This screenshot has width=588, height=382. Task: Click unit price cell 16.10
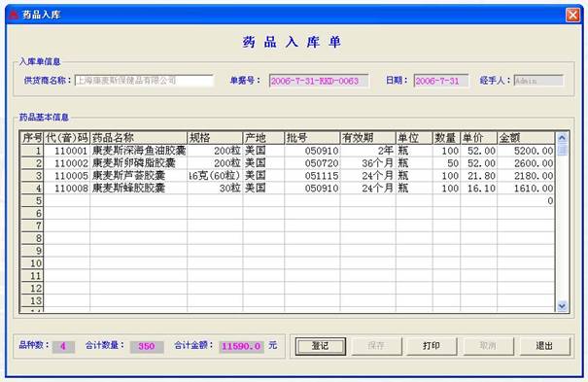(478, 188)
